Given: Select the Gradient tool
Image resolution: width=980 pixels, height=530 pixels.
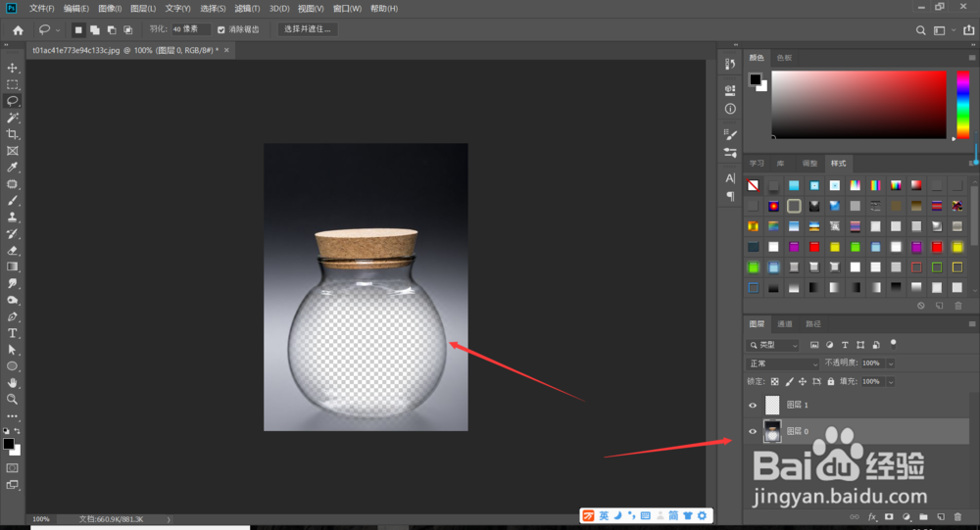Looking at the screenshot, I should (12, 266).
